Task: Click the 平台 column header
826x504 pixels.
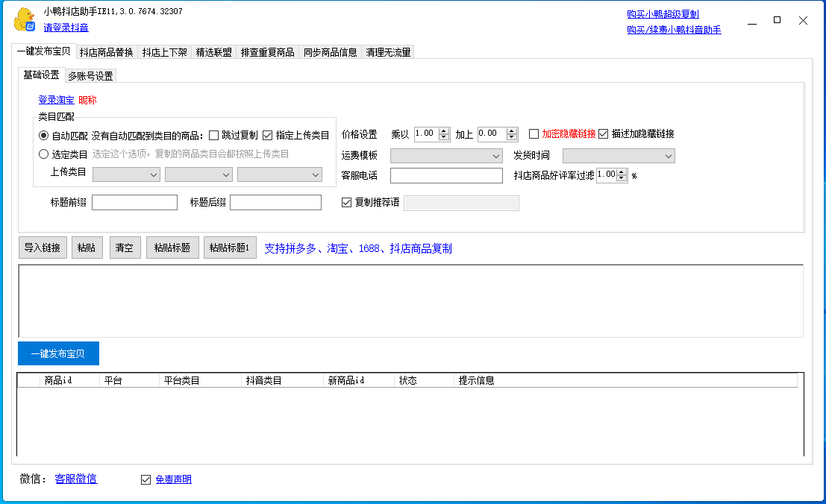Action: click(129, 380)
